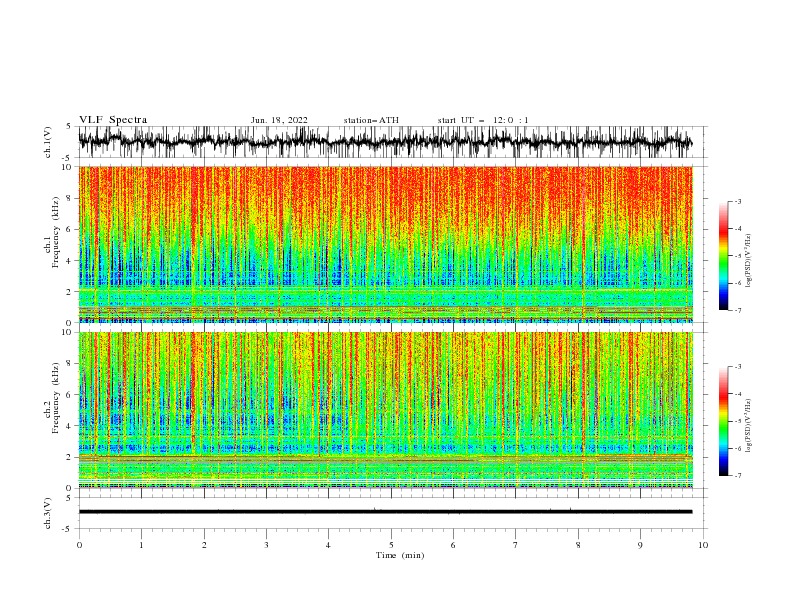Click the "-3" label on ch.2 color bar
Viewport: 792px width, 612px height.
[x=737, y=367]
